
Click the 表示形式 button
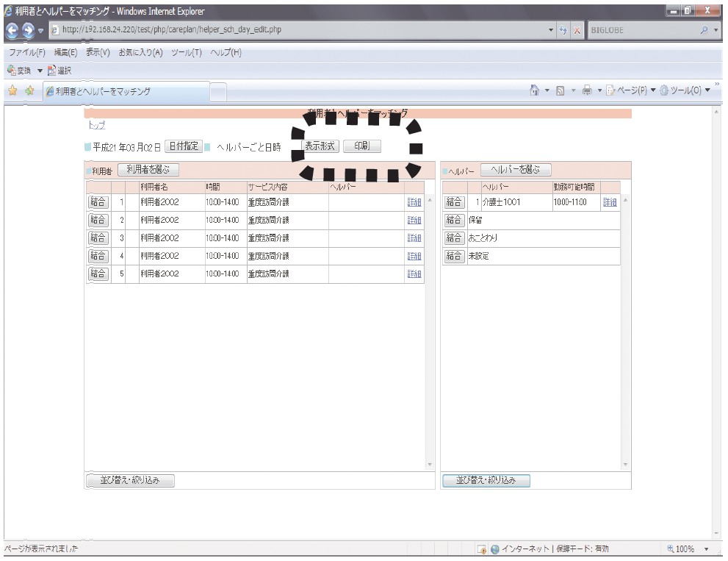320,146
